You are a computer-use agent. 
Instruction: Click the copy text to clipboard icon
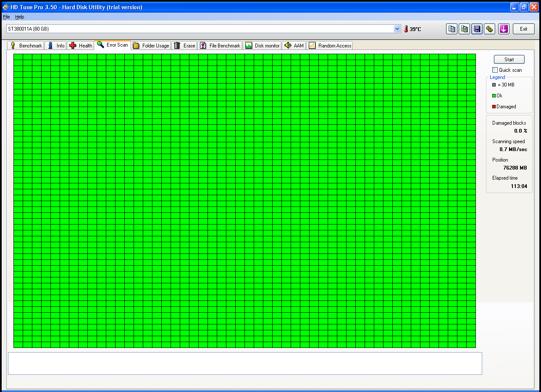452,29
